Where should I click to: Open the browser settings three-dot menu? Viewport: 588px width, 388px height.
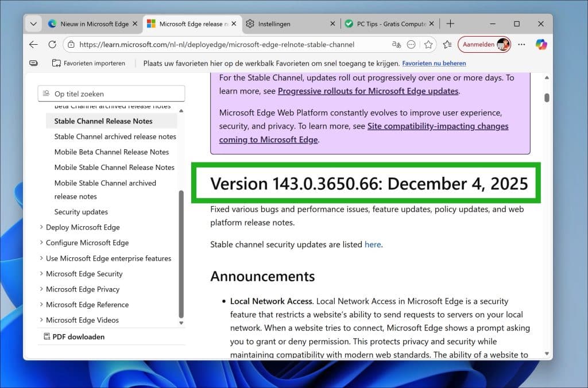point(521,44)
